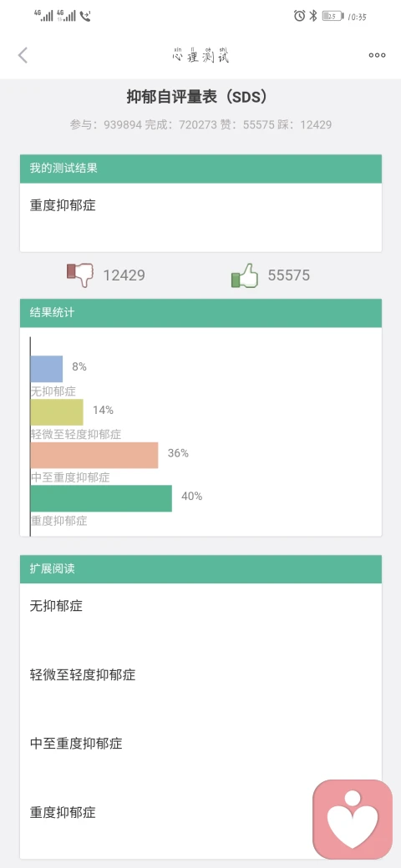Open the pink heart floating app icon
The width and height of the screenshot is (401, 868).
[353, 820]
